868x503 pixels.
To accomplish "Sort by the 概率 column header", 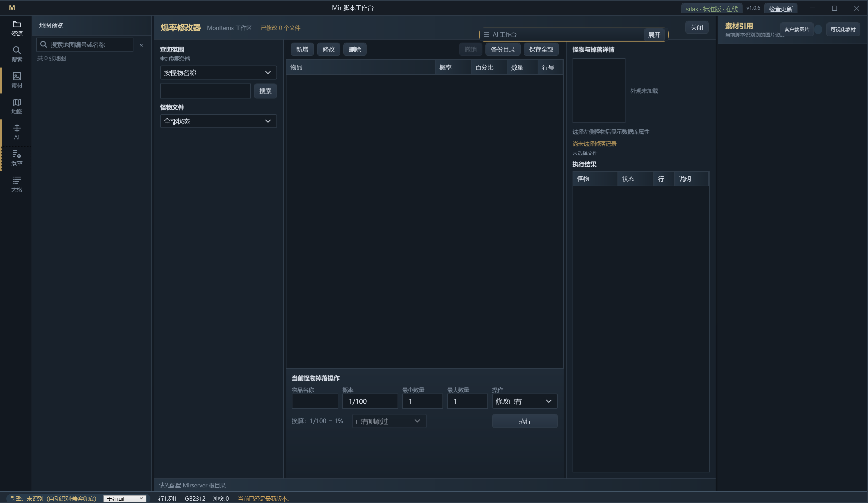I will [x=452, y=67].
